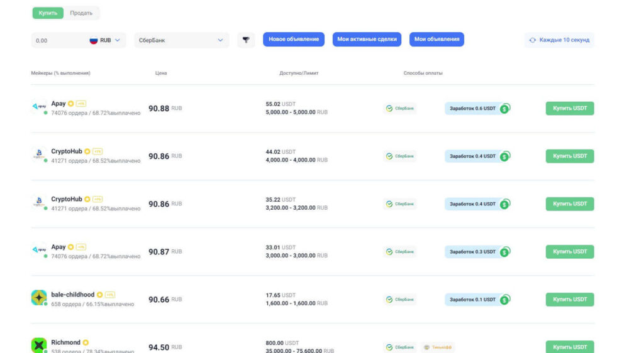Click gold badge next to Apay, 90.87 row
Screen dimensions: 644x353
(70, 247)
